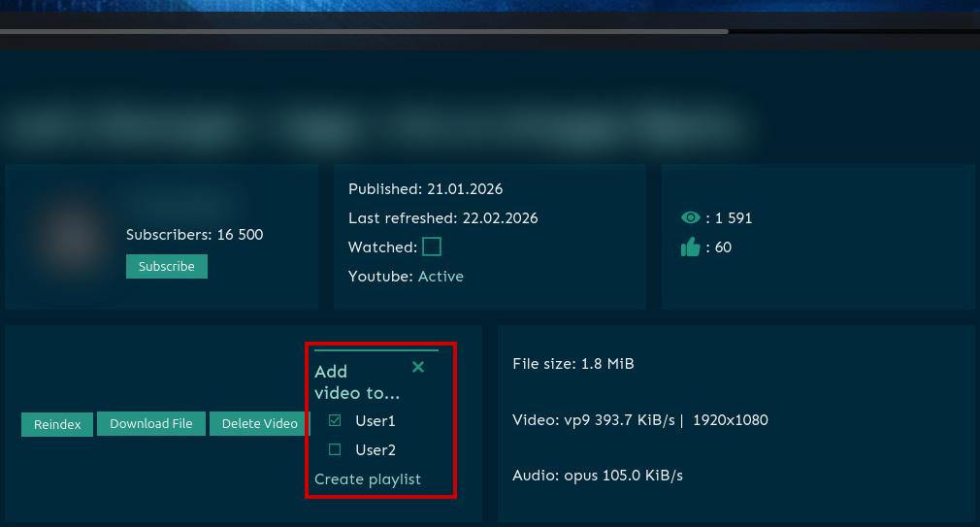Click the Subscribers 16 500 count
This screenshot has height=527, width=980.
point(194,235)
